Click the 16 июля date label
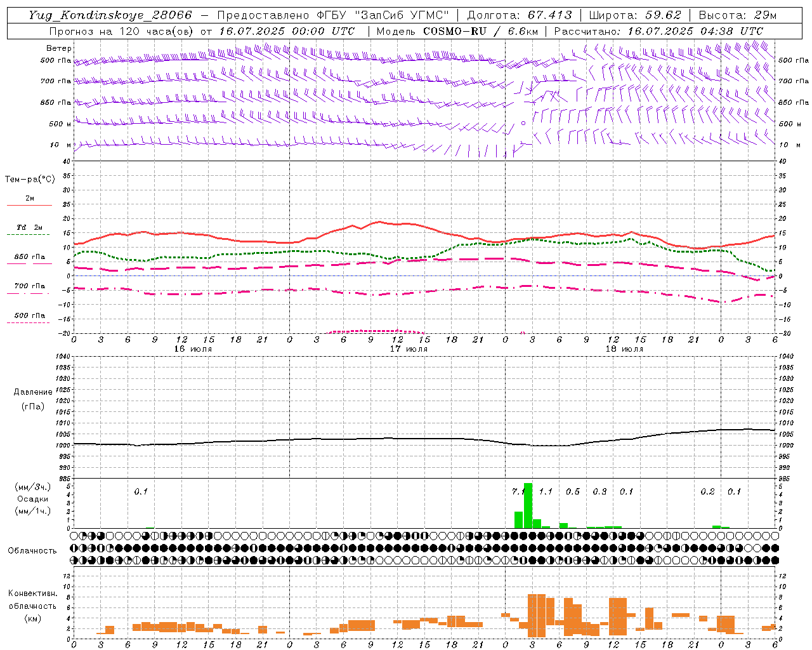This screenshot has height=650, width=812. 193,349
